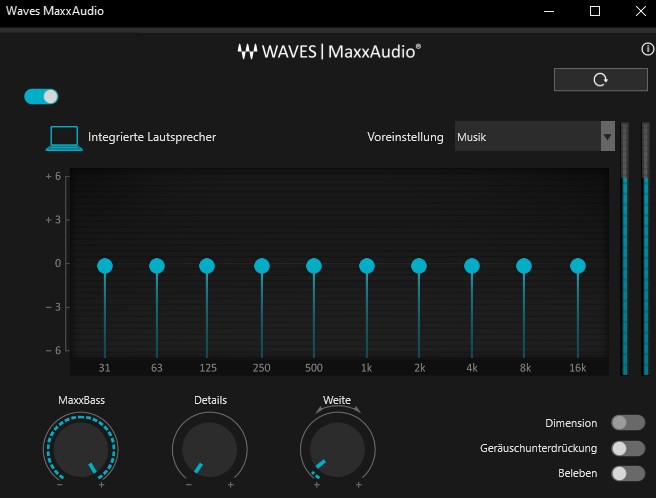The image size is (656, 498).
Task: Select the 500 Hz equalizer slider handle
Action: click(314, 266)
